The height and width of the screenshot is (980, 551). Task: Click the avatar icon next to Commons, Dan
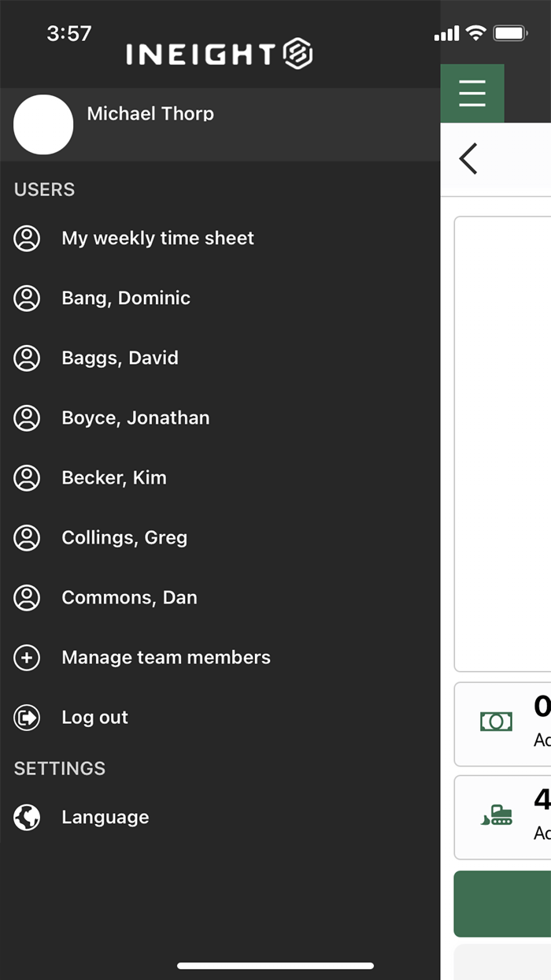pyautogui.click(x=28, y=597)
